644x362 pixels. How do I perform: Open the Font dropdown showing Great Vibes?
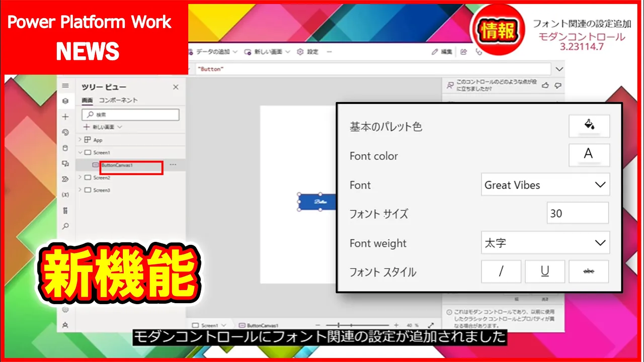[545, 185]
